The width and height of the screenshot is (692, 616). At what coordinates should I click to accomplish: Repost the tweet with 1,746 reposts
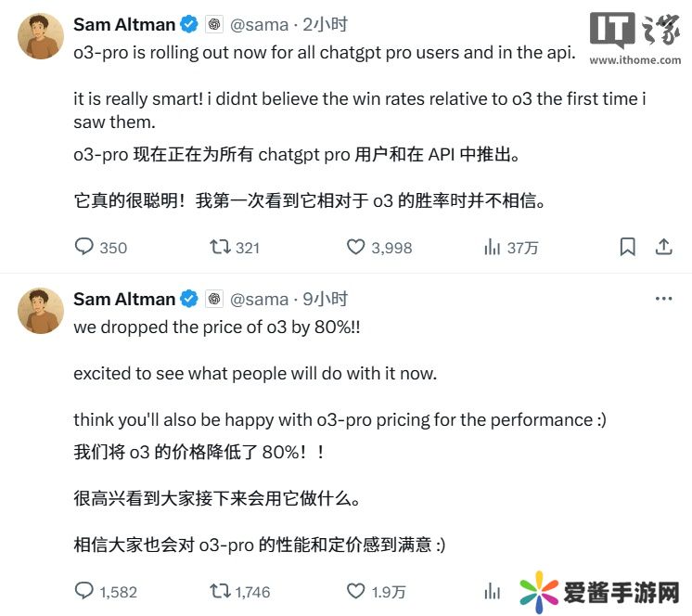(220, 591)
